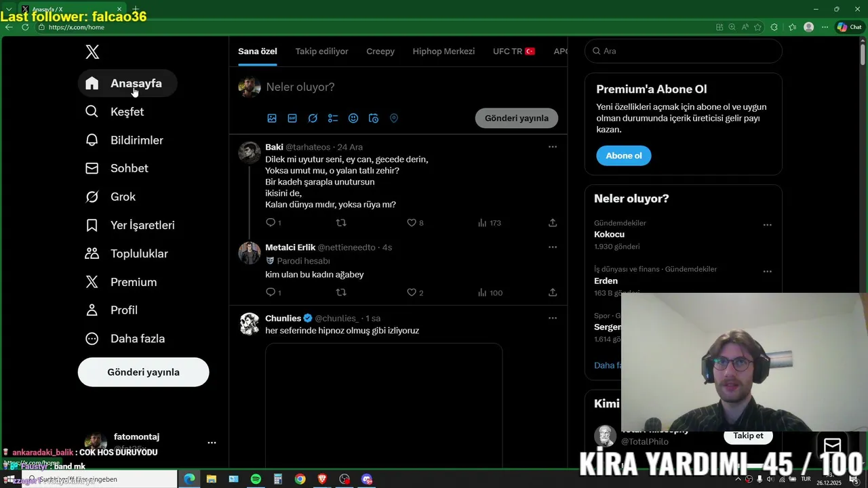Open the Metalci Erlik profile name
Viewport: 868px width, 488px height.
[290, 247]
